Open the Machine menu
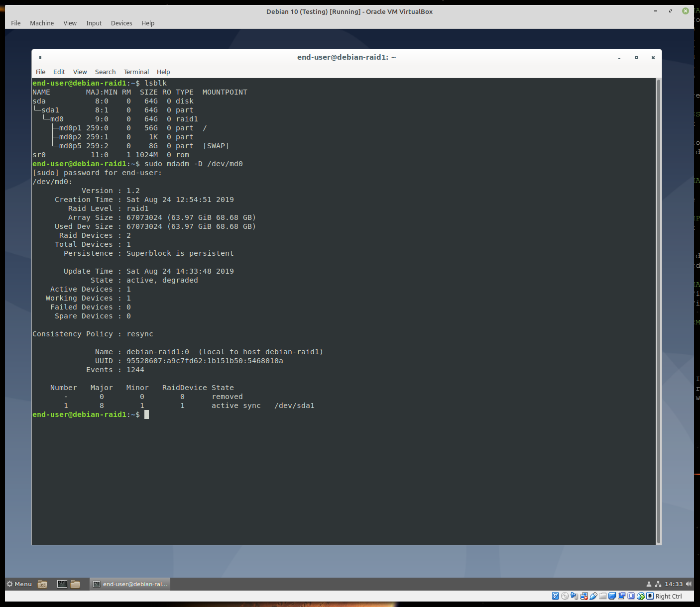Image resolution: width=700 pixels, height=607 pixels. click(42, 23)
